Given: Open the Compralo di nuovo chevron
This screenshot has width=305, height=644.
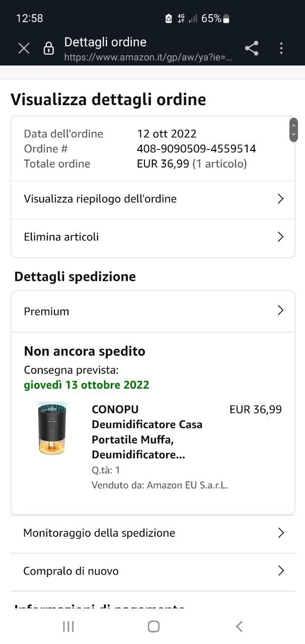Looking at the screenshot, I should coord(281,571).
